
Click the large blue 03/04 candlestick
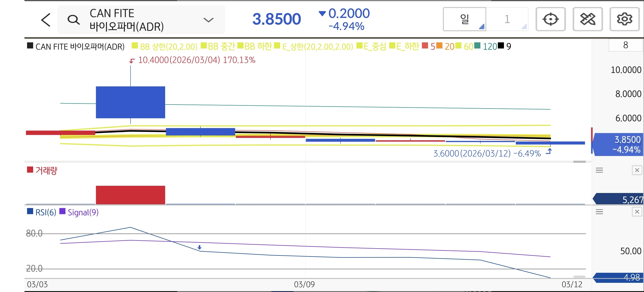click(x=130, y=102)
